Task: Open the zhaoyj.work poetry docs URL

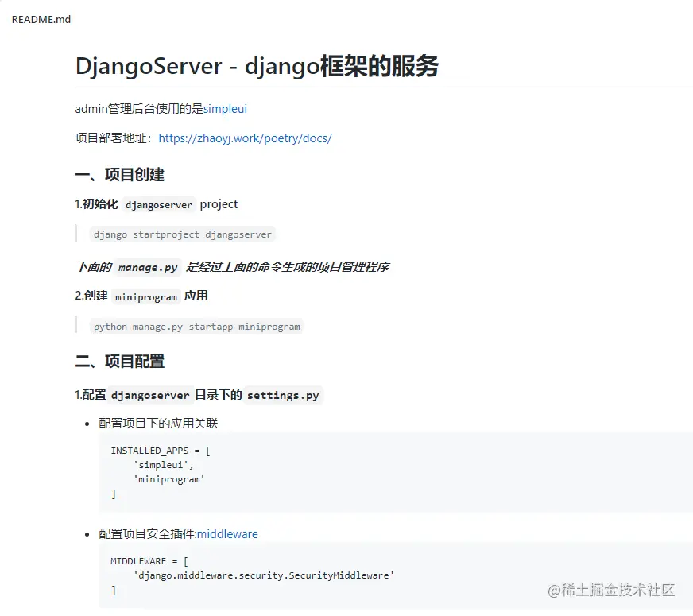Action: click(245, 138)
